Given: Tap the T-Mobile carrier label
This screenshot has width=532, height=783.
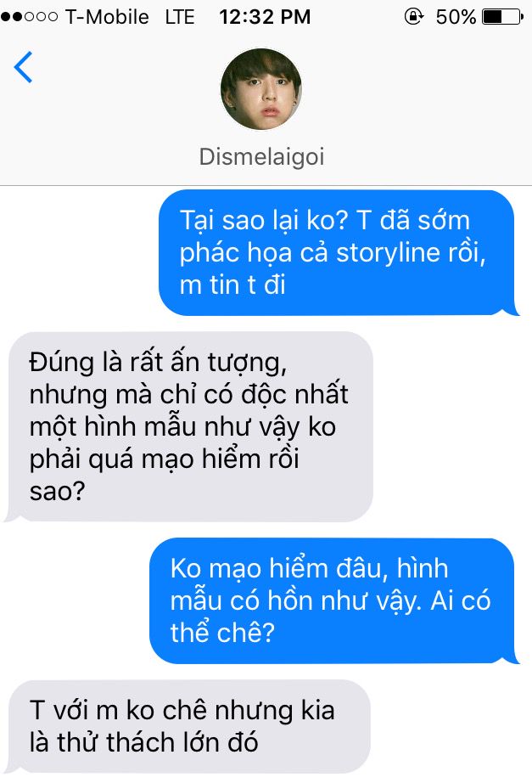Looking at the screenshot, I should point(107,17).
